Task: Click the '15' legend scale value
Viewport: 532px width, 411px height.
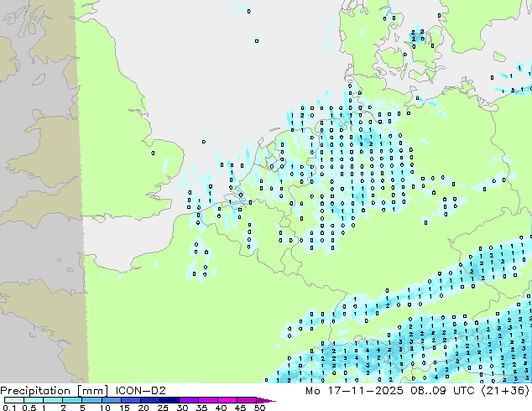Action: coord(124,408)
